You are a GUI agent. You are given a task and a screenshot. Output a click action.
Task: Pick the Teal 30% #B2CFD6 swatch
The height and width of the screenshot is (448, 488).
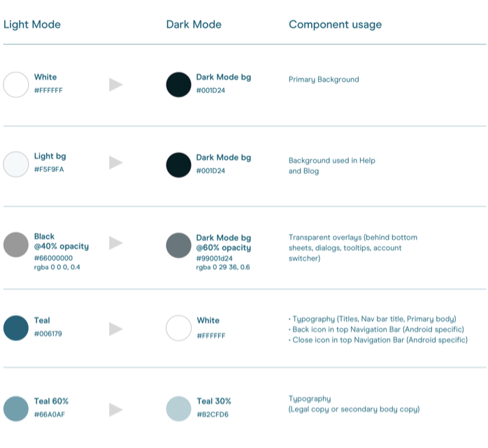click(x=179, y=408)
